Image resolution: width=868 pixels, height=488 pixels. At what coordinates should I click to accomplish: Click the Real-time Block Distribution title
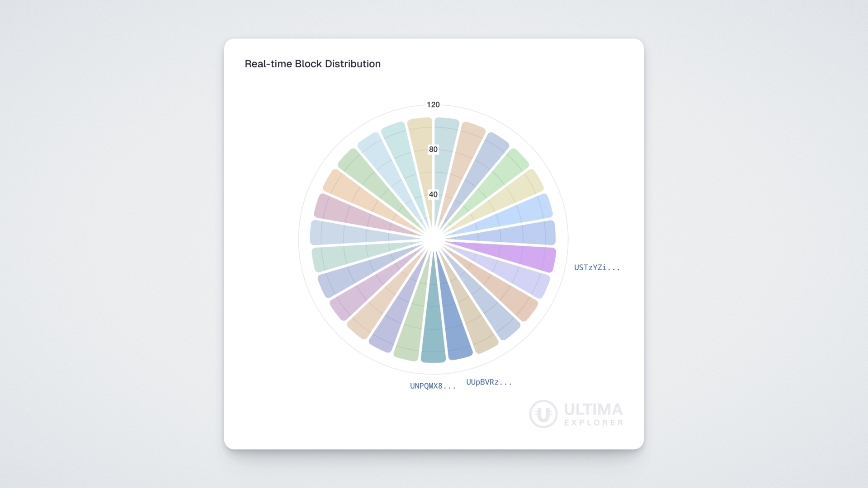click(x=312, y=64)
